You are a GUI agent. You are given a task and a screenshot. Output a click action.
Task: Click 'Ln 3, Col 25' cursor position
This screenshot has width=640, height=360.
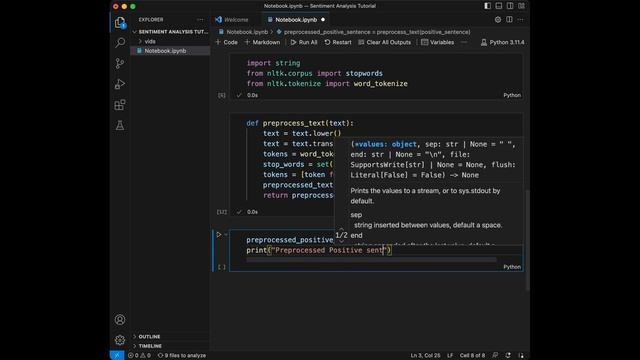coord(425,356)
